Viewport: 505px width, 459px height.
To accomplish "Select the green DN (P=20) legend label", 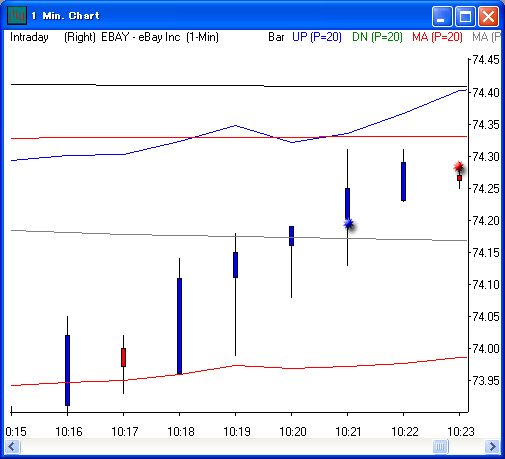I will click(x=377, y=37).
